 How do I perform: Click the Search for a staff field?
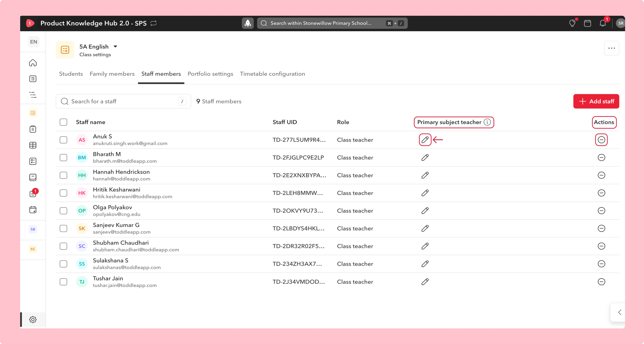coord(123,101)
